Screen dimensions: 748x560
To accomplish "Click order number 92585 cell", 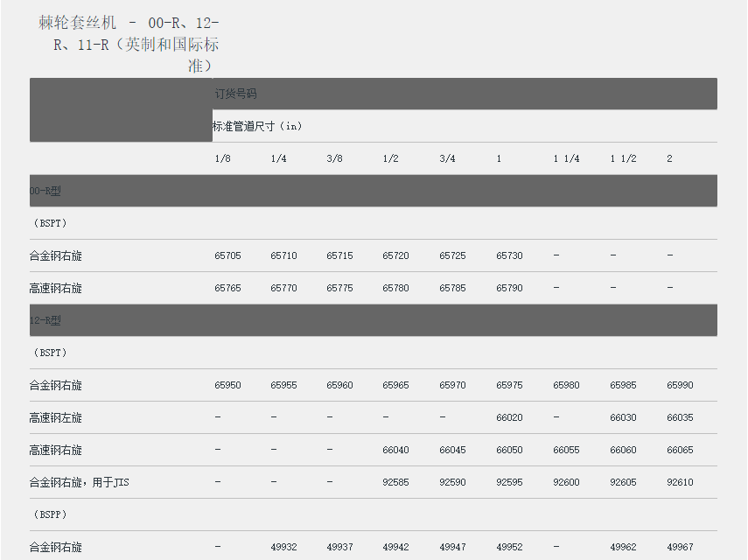I will 395,482.
